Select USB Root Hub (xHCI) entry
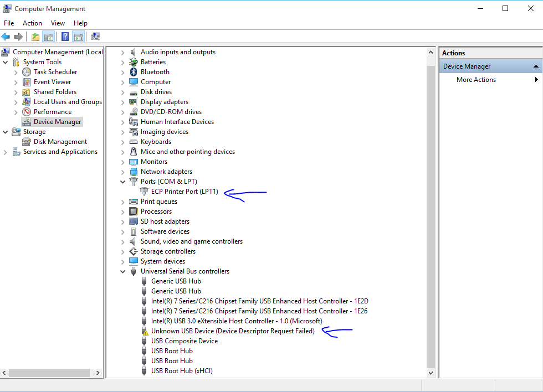The width and height of the screenshot is (543, 392). tap(182, 371)
